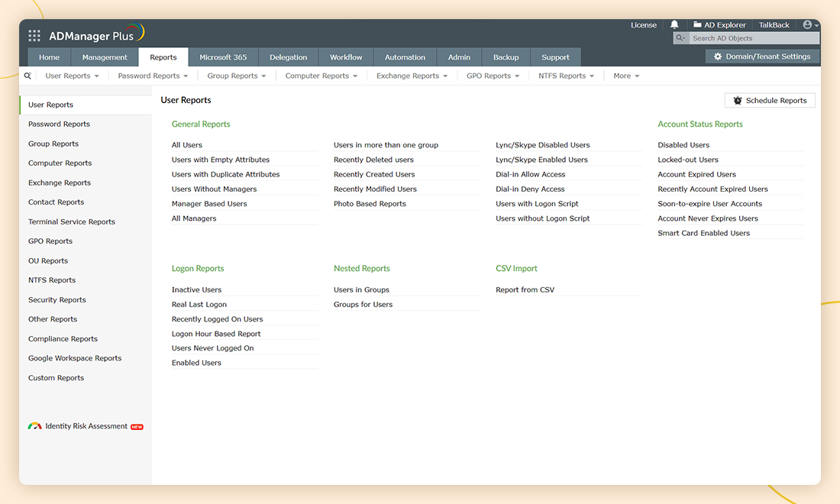Open the Report from CSV link

click(x=525, y=289)
